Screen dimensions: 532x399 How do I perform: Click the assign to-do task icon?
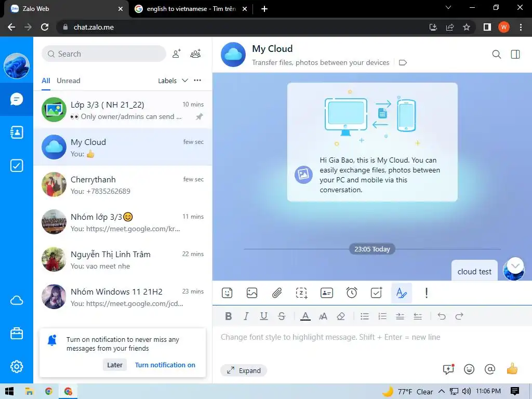click(x=377, y=292)
